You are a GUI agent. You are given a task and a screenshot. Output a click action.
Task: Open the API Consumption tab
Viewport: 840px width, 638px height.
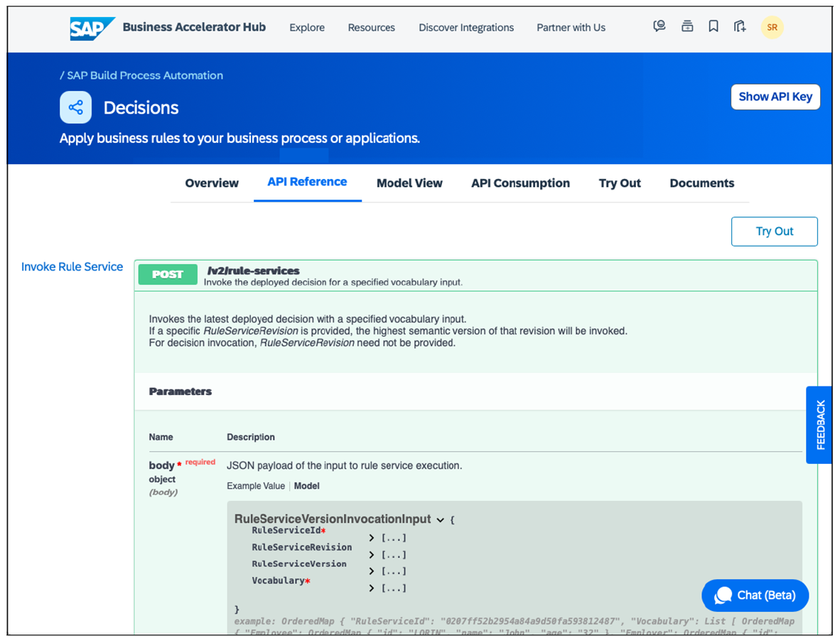point(520,183)
